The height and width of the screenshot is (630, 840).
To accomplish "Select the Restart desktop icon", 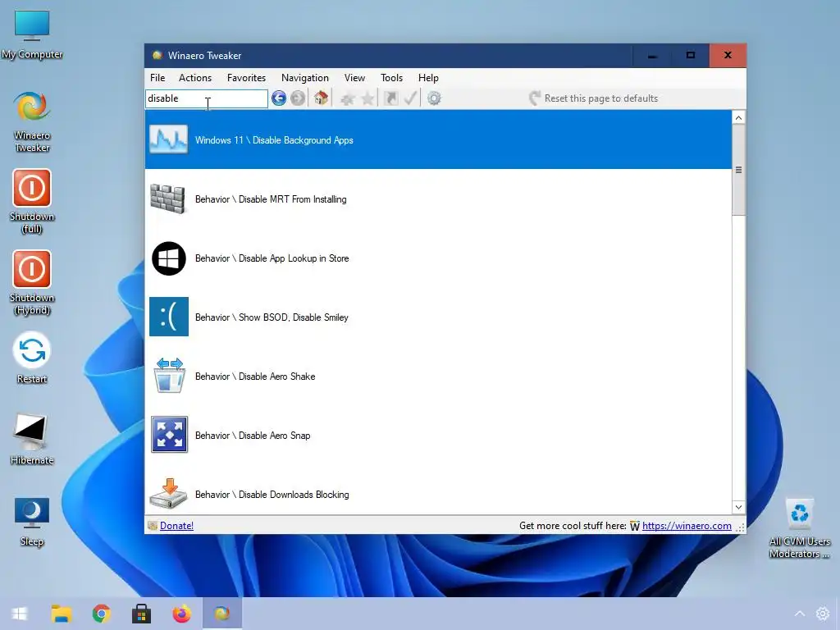I will [32, 358].
